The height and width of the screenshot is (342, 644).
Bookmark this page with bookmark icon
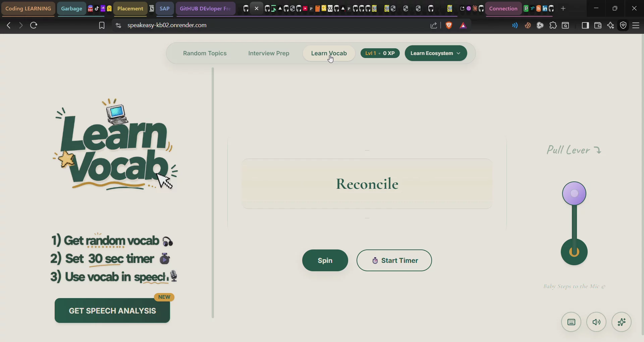click(102, 25)
